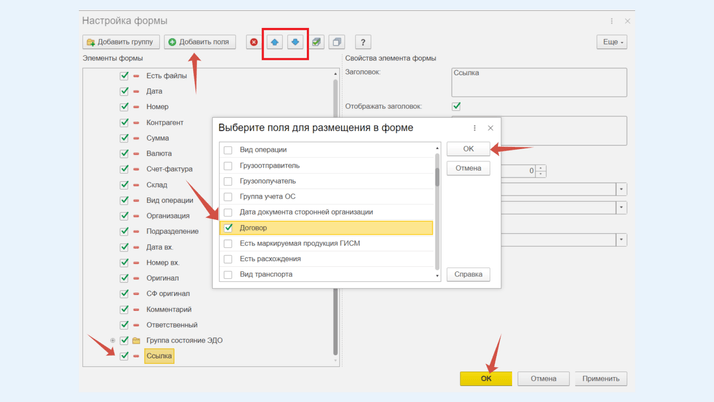Click the green checkmark toolbar icon
The width and height of the screenshot is (714, 402).
[317, 42]
